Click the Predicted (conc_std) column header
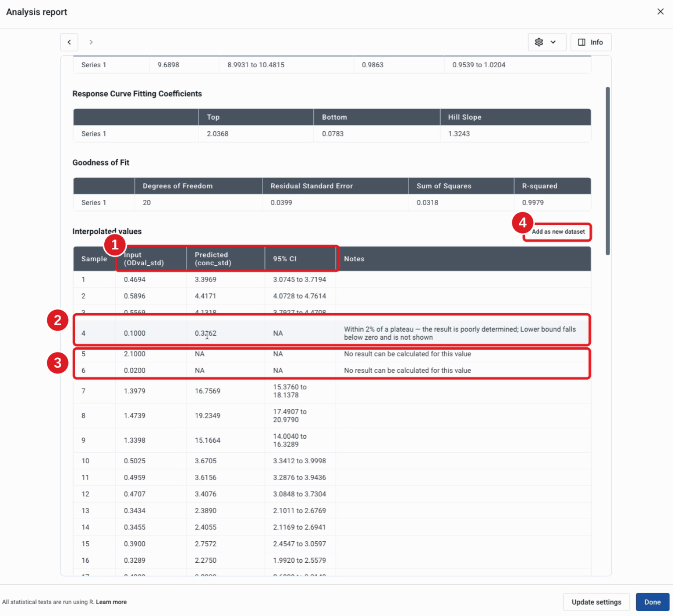The width and height of the screenshot is (673, 616). 226,259
